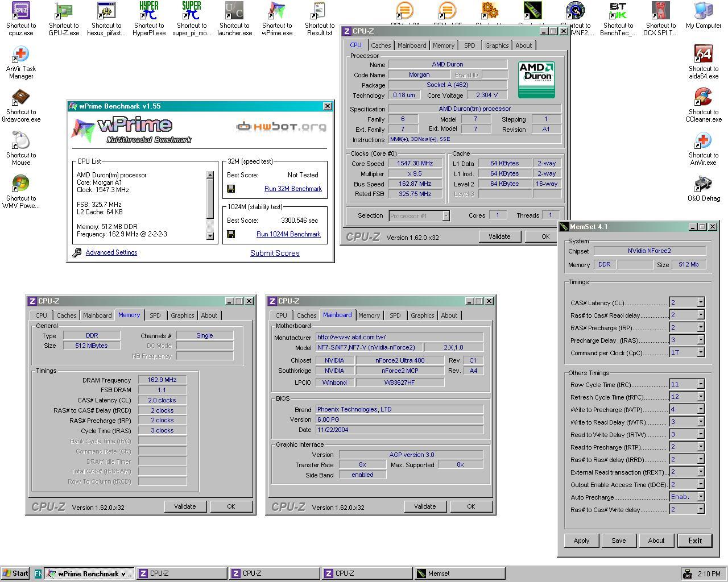Viewport: 728px width, 582px height.
Task: Expand the Ras# to Ras# delay (tRRD) dropdown
Action: point(701,459)
